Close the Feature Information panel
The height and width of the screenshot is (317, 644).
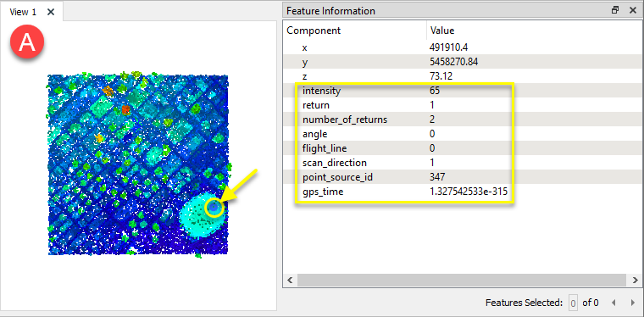(x=633, y=11)
